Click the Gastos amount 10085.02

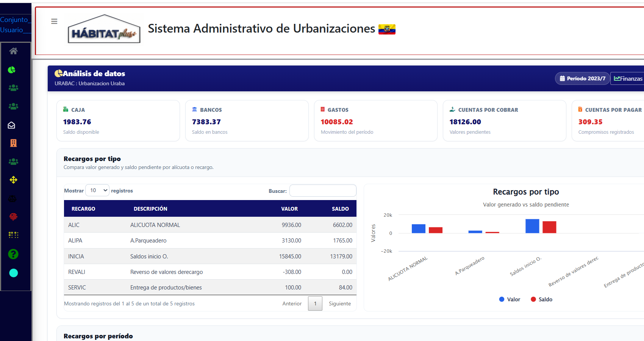[336, 122]
